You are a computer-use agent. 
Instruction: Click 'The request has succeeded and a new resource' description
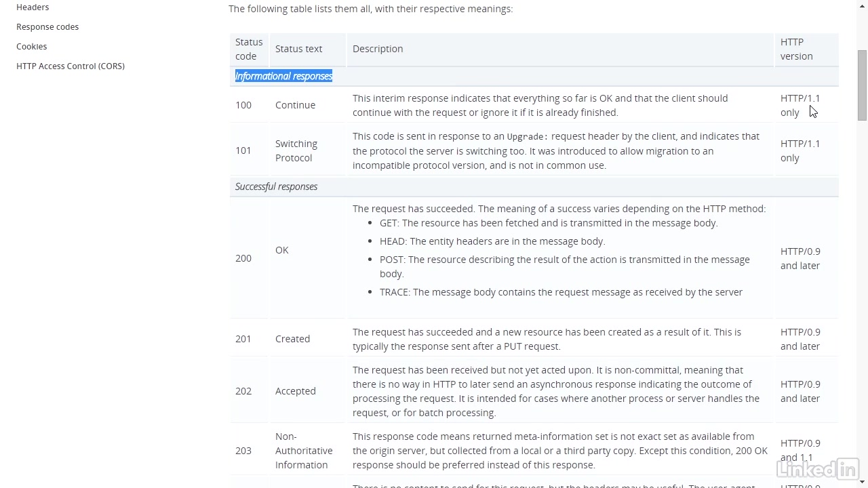point(547,339)
